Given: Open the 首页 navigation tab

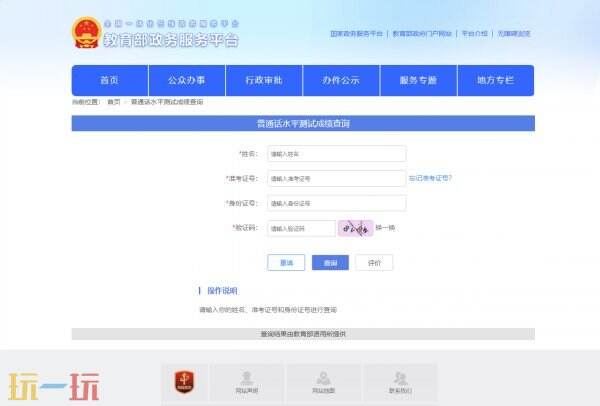Looking at the screenshot, I should (109, 80).
